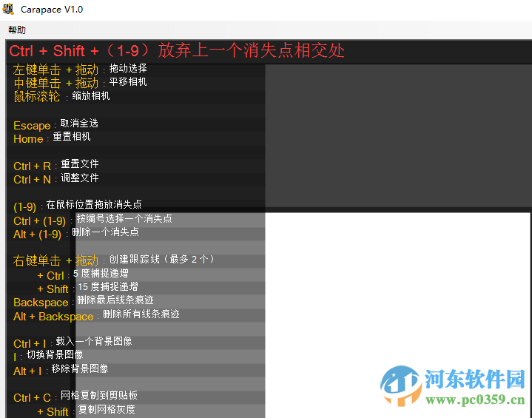
Task: Click the Alt + Backspace shortcut label
Action: coord(53,317)
